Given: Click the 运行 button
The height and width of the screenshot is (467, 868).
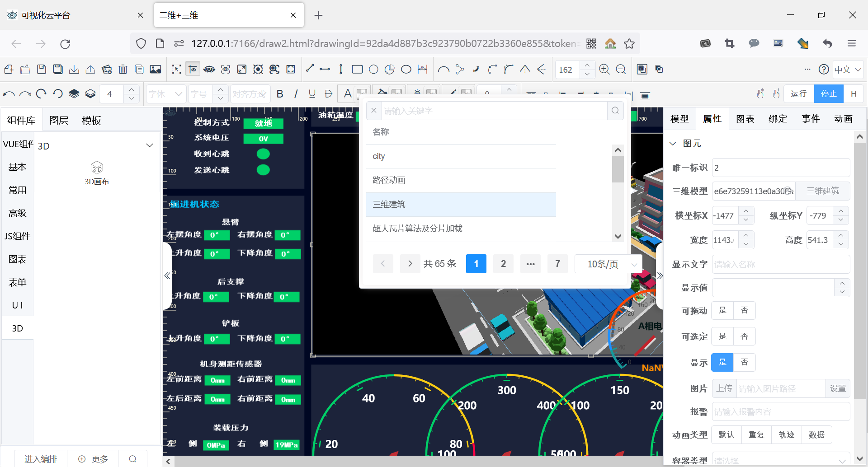Looking at the screenshot, I should 799,93.
